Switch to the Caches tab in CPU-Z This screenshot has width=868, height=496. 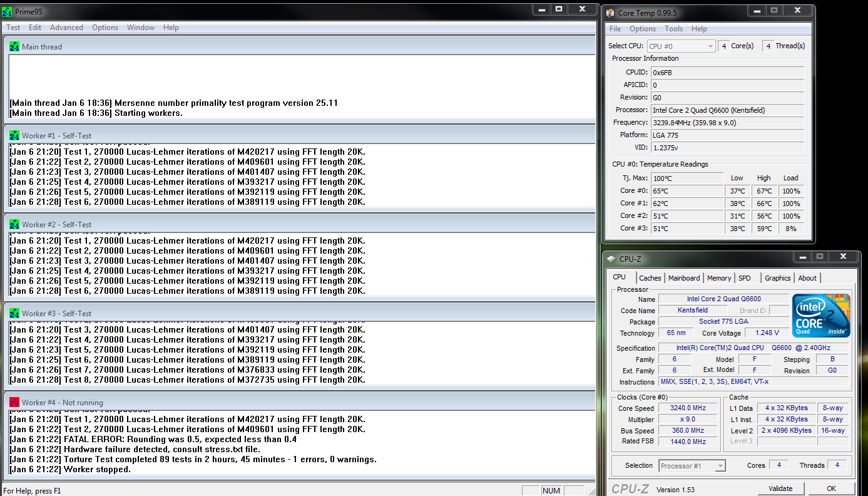click(x=650, y=278)
